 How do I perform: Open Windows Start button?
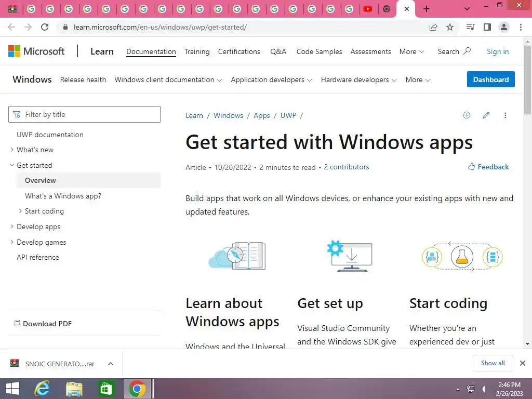point(12,389)
